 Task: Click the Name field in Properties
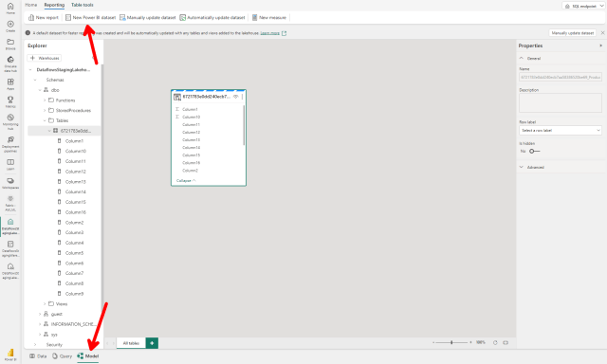(x=561, y=77)
